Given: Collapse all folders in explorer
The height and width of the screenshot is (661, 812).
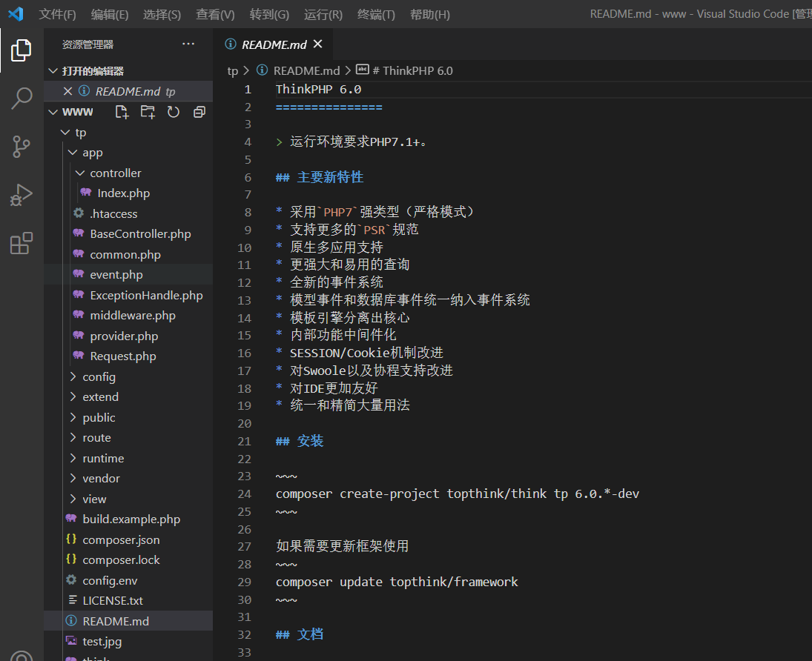Looking at the screenshot, I should point(199,112).
